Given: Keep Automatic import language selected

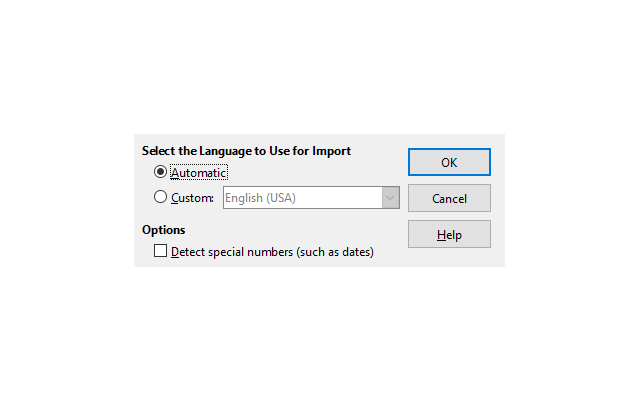Looking at the screenshot, I should pyautogui.click(x=160, y=172).
